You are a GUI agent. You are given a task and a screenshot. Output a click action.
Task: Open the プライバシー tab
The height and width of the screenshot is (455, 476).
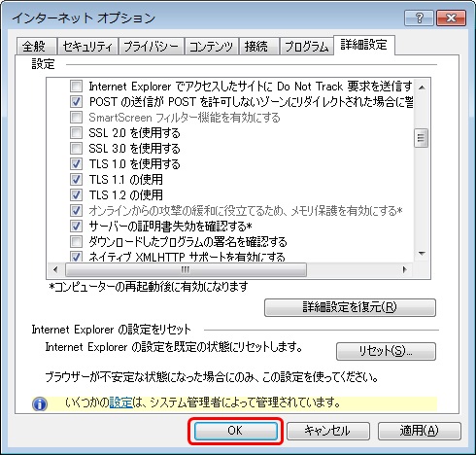[152, 47]
